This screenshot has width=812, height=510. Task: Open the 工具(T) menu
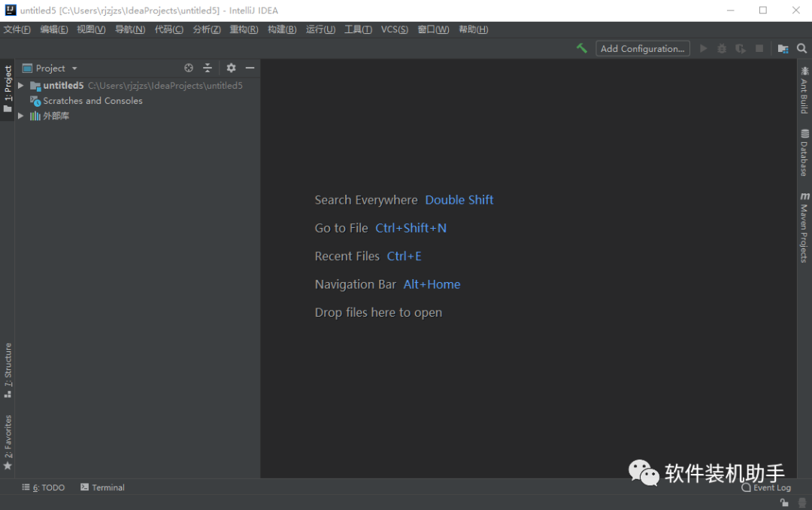[x=359, y=29]
